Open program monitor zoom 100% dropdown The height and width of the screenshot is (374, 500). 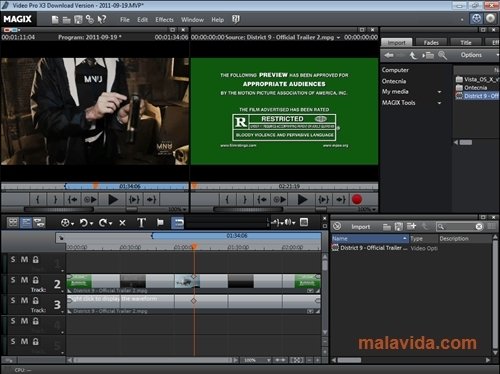click(x=177, y=210)
